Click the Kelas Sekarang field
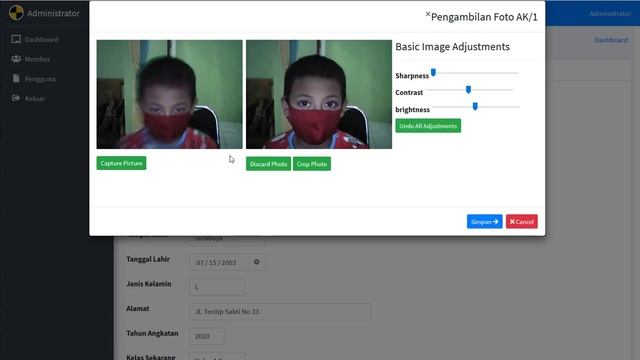 217,357
